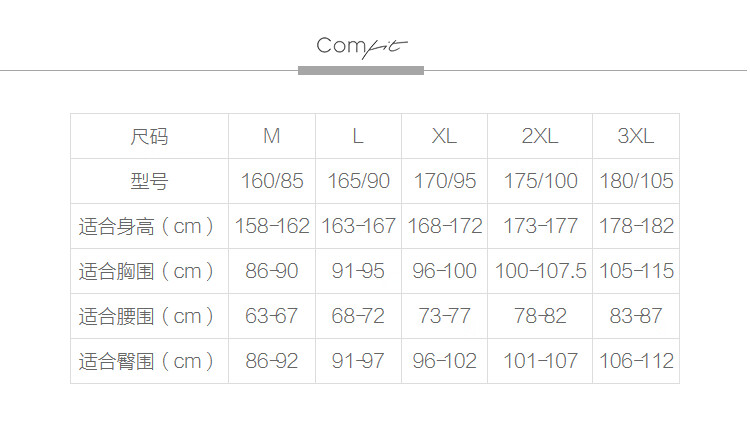Select the 68-72 waist cell
Viewport: 750px width, 434px height.
coord(358,316)
